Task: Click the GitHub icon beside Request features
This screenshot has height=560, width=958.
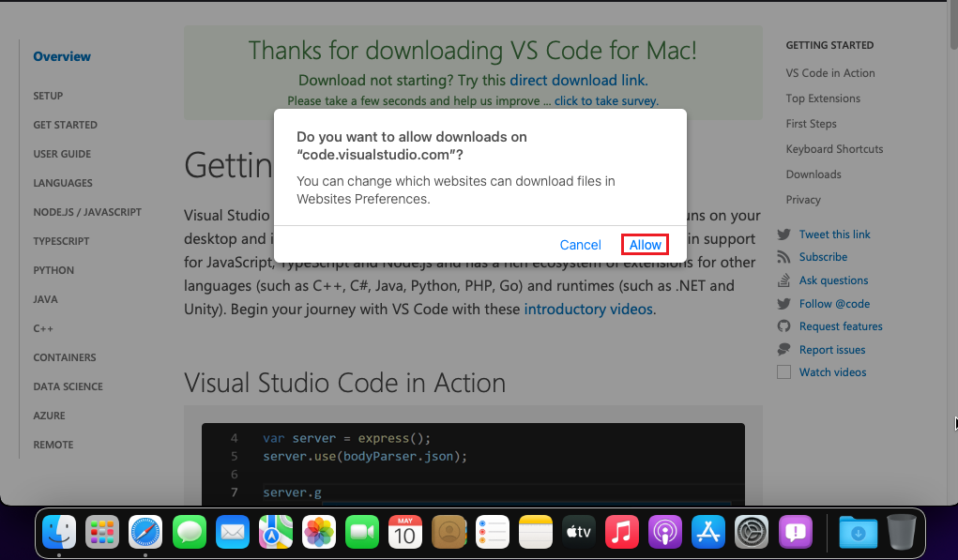Action: pos(783,326)
